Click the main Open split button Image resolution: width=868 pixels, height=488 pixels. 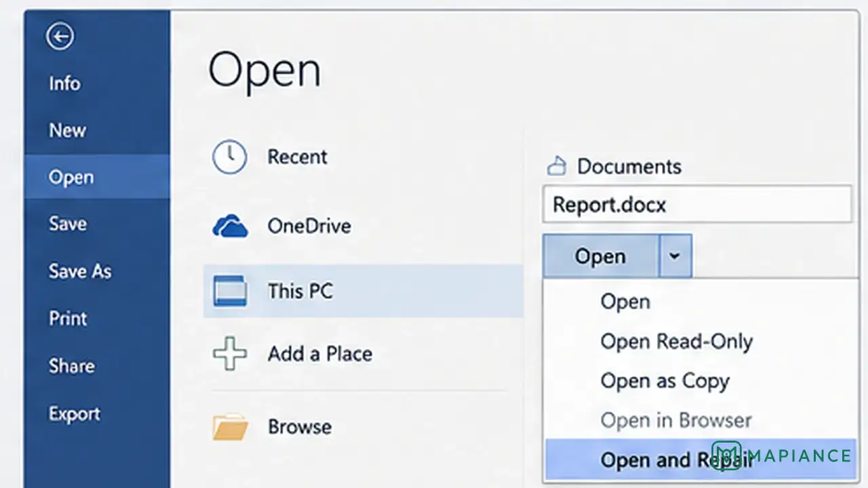600,256
